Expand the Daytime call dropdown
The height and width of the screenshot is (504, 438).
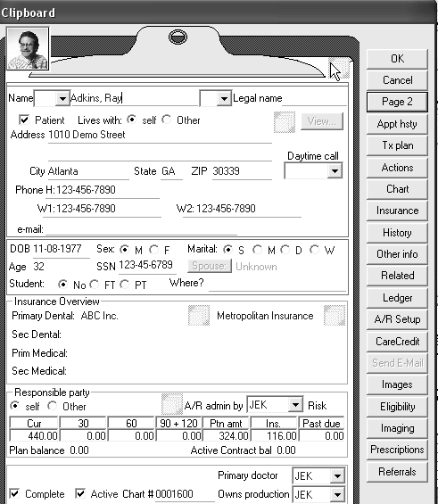pyautogui.click(x=335, y=171)
